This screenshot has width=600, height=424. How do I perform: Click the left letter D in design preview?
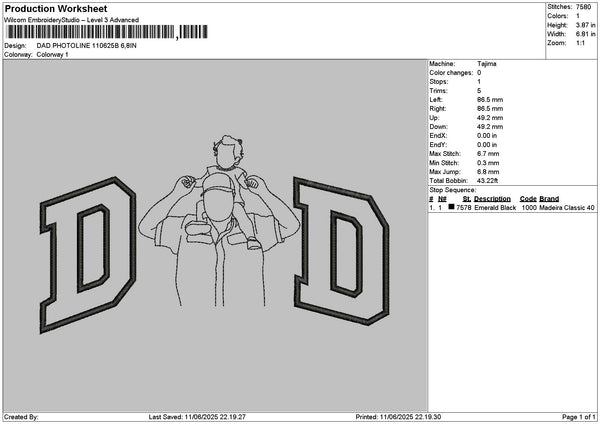click(88, 255)
